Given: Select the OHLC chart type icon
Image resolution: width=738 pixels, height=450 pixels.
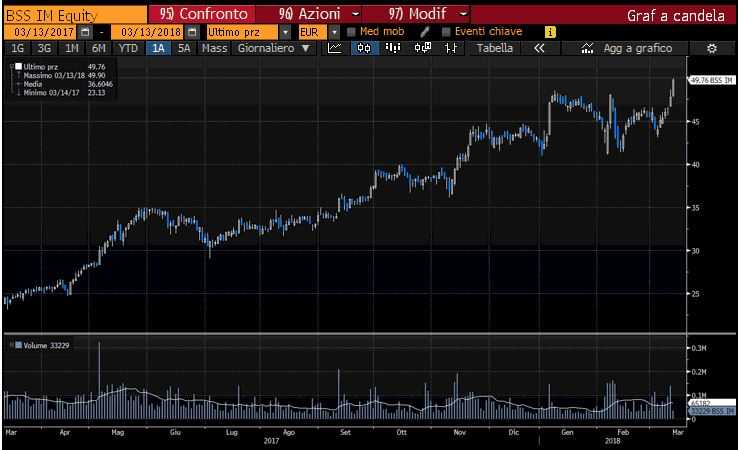Looking at the screenshot, I should [451, 48].
